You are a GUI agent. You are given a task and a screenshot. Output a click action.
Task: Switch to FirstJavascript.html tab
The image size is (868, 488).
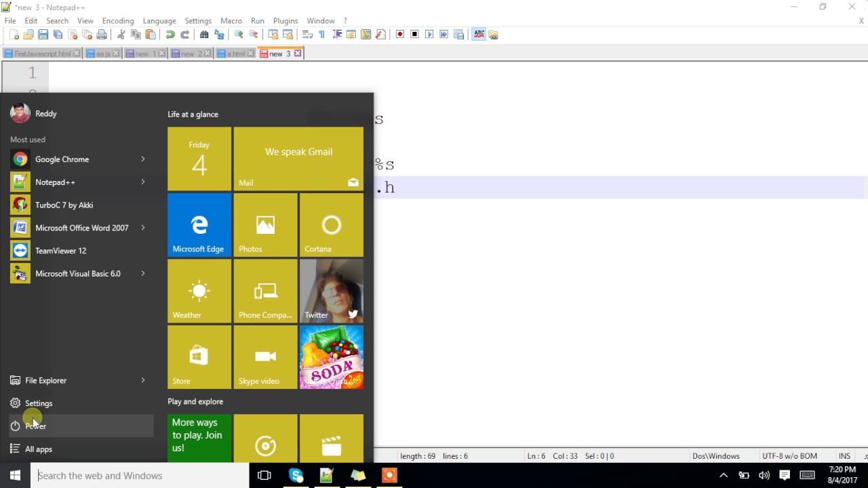coord(42,54)
